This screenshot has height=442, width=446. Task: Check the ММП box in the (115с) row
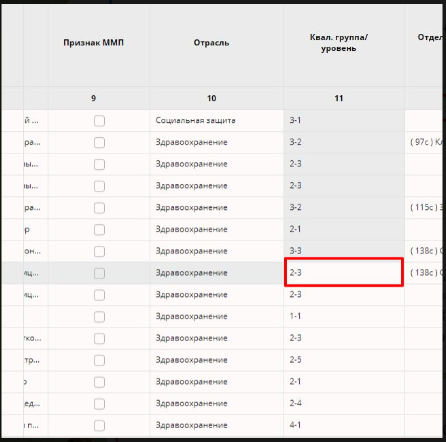click(99, 208)
